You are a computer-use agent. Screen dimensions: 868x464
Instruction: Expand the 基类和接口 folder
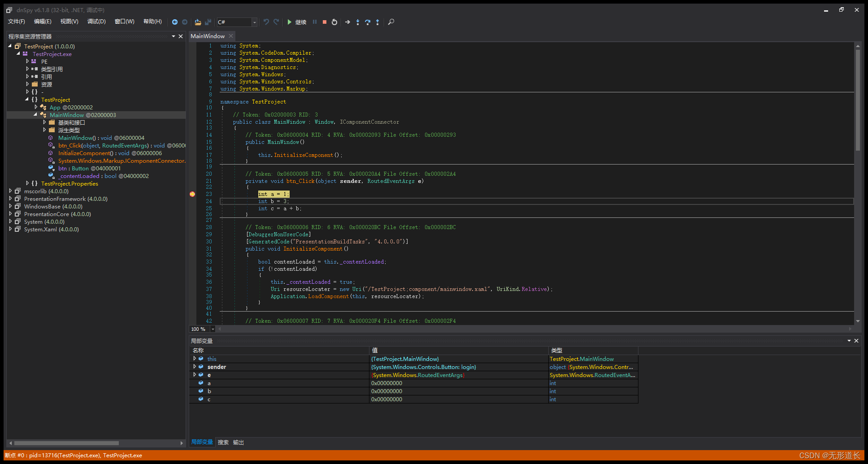pyautogui.click(x=44, y=122)
